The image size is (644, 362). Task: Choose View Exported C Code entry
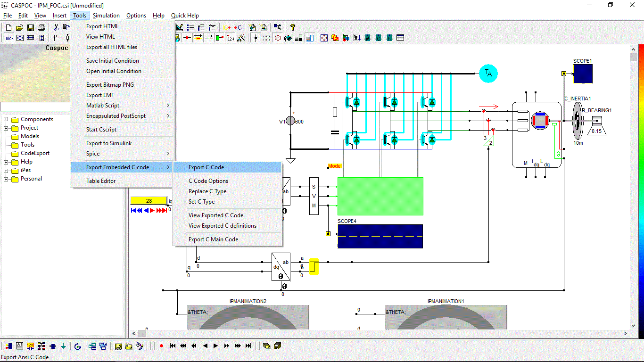228,215
